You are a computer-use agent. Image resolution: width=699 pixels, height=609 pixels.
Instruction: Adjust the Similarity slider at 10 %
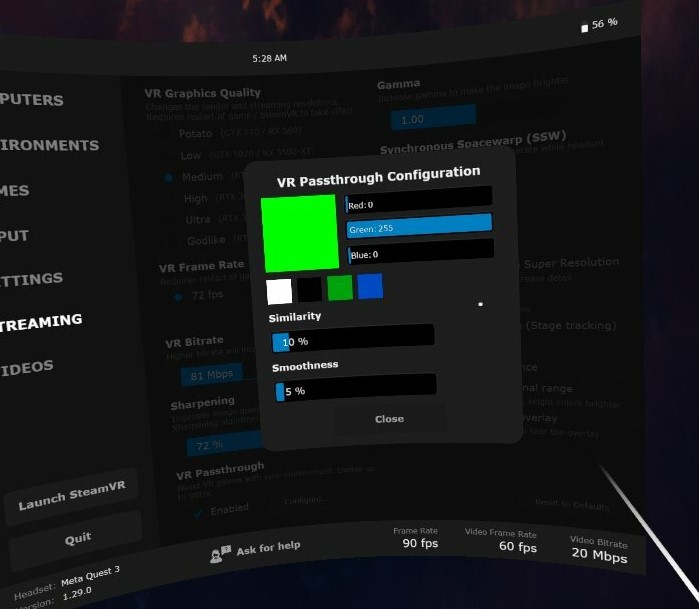pyautogui.click(x=352, y=338)
